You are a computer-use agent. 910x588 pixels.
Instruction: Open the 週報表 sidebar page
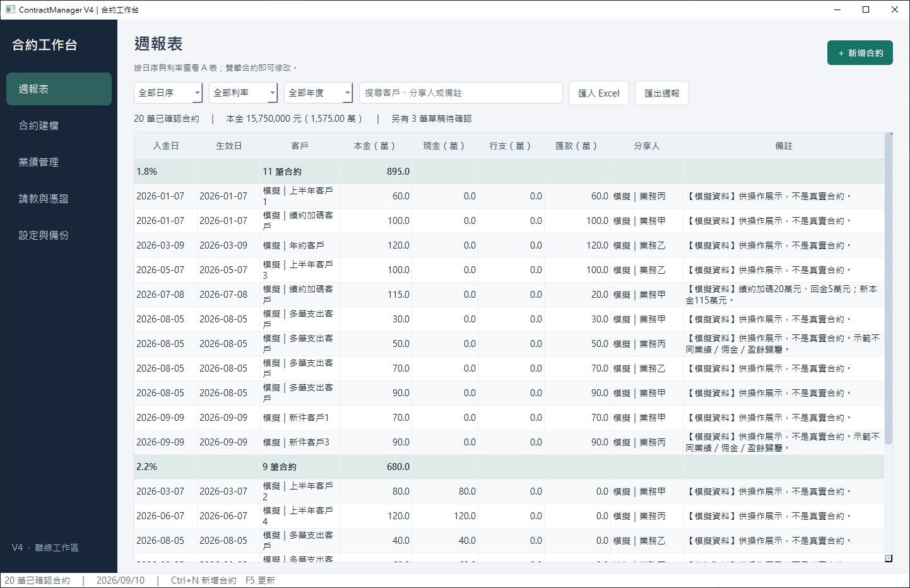click(x=59, y=89)
